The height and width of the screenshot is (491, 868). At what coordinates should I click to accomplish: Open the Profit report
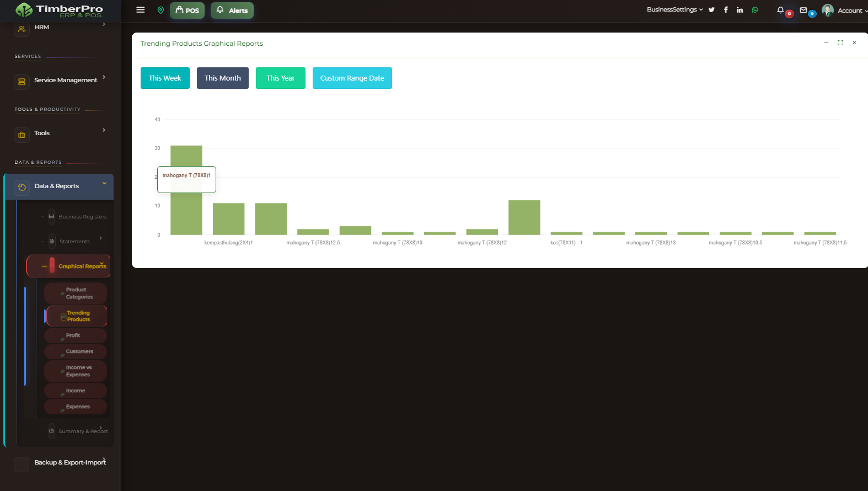76,335
